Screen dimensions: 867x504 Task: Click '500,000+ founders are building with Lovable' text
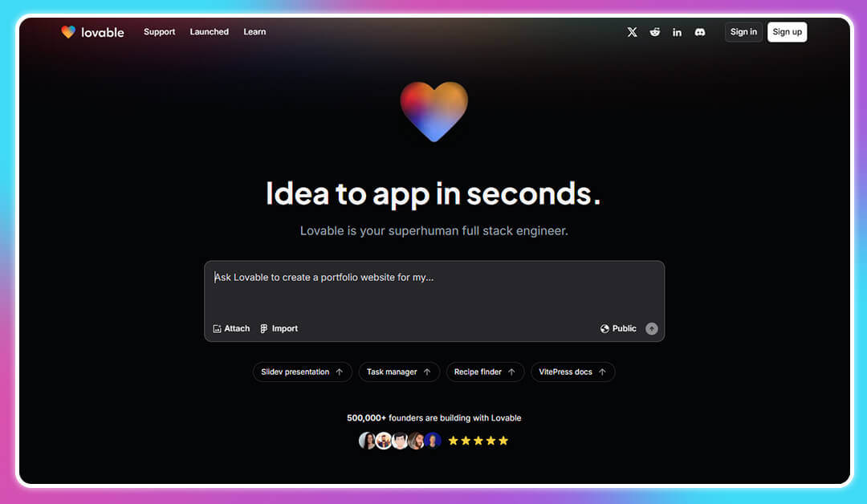[x=434, y=418]
